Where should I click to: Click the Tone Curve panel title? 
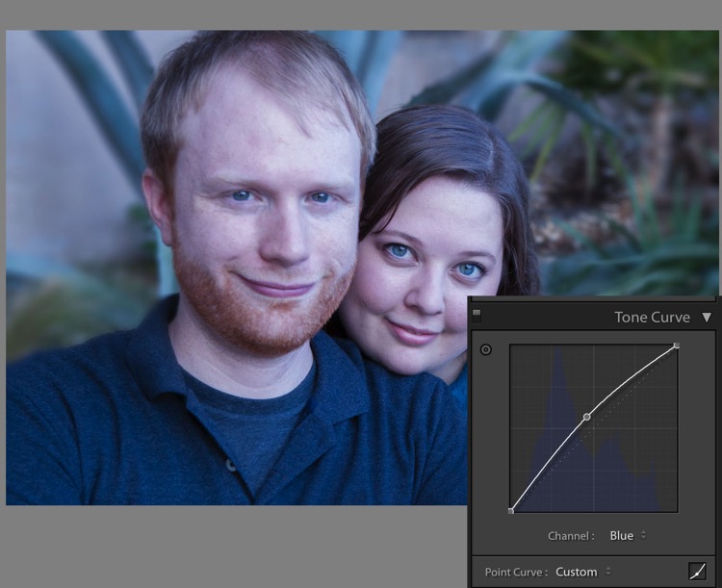click(652, 318)
